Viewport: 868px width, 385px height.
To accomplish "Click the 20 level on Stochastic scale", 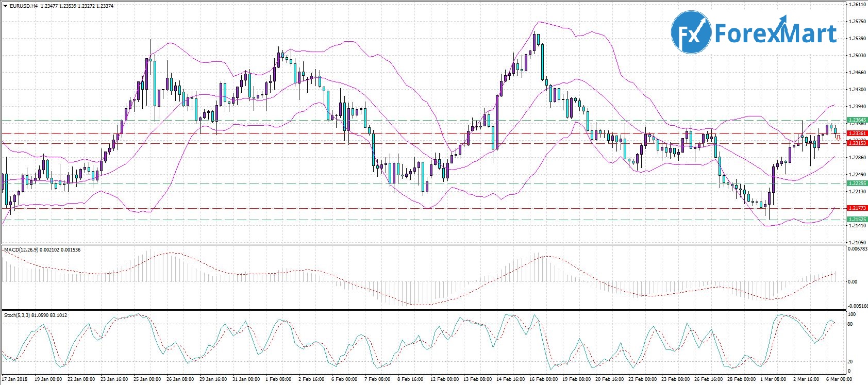I will (850, 362).
